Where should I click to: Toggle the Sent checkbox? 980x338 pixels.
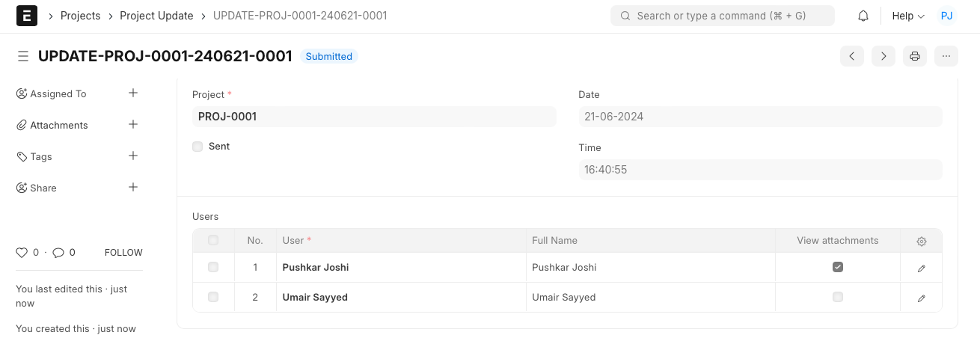coord(197,147)
